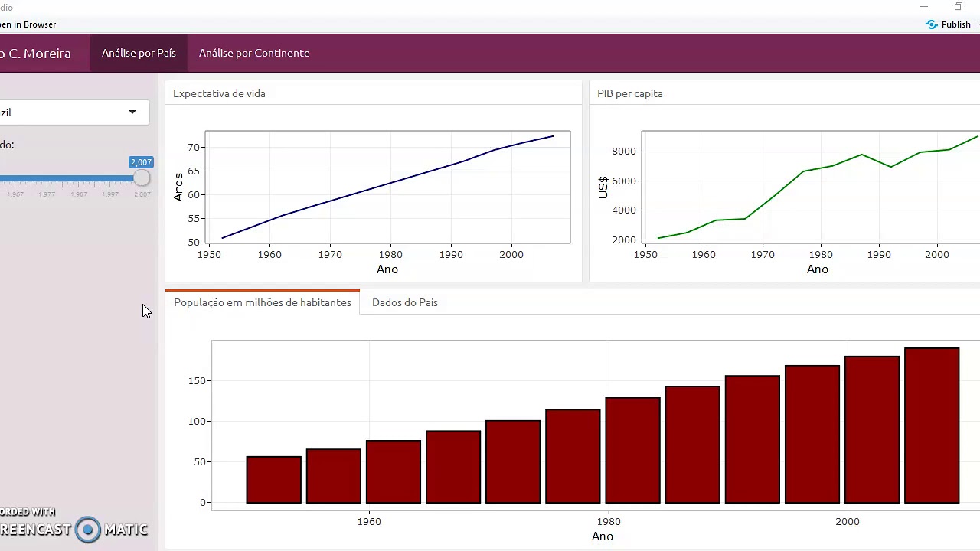
Task: Switch to 'Análise por Continente' tab
Action: 254,53
